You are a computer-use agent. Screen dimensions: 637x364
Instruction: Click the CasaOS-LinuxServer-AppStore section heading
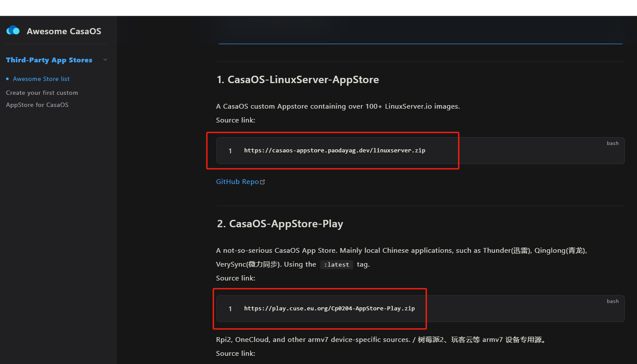point(298,80)
